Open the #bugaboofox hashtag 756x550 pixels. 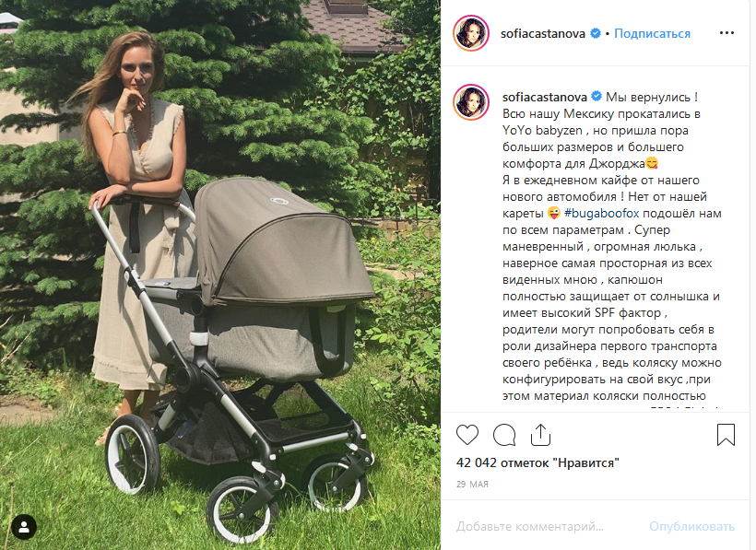click(x=601, y=214)
